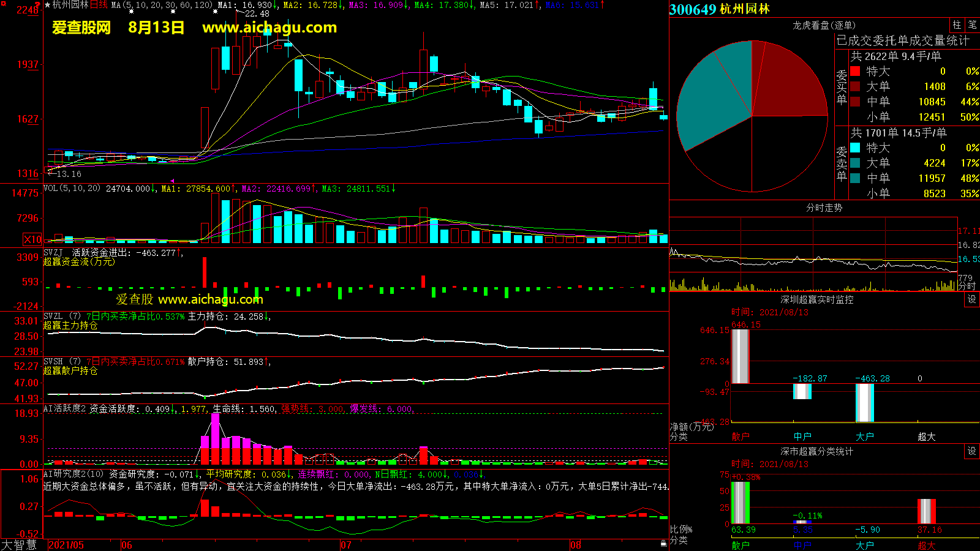Viewport: 980px width, 551px height.
Task: Click the 散户 red bar in 深圳超赢实时监控
Action: tap(740, 356)
